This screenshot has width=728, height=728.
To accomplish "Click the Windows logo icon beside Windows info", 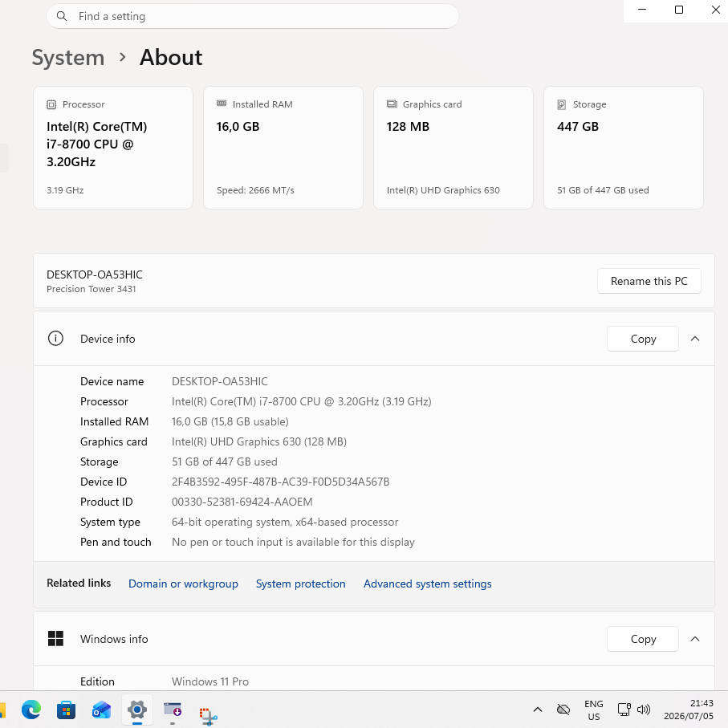I will pyautogui.click(x=55, y=638).
